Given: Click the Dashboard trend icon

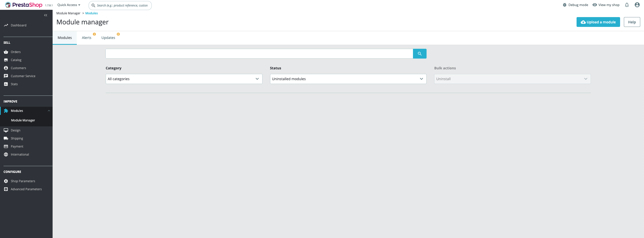Looking at the screenshot, I should pyautogui.click(x=6, y=25).
